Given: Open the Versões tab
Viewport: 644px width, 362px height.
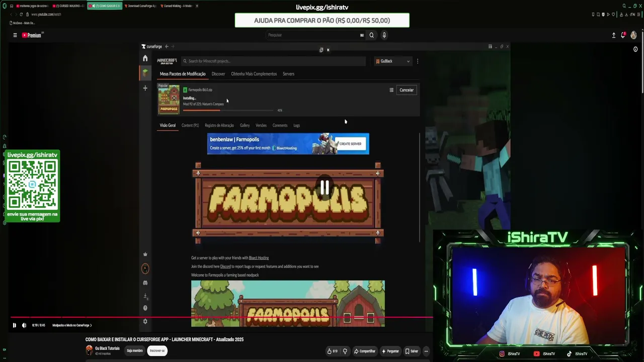Looking at the screenshot, I should [x=261, y=125].
